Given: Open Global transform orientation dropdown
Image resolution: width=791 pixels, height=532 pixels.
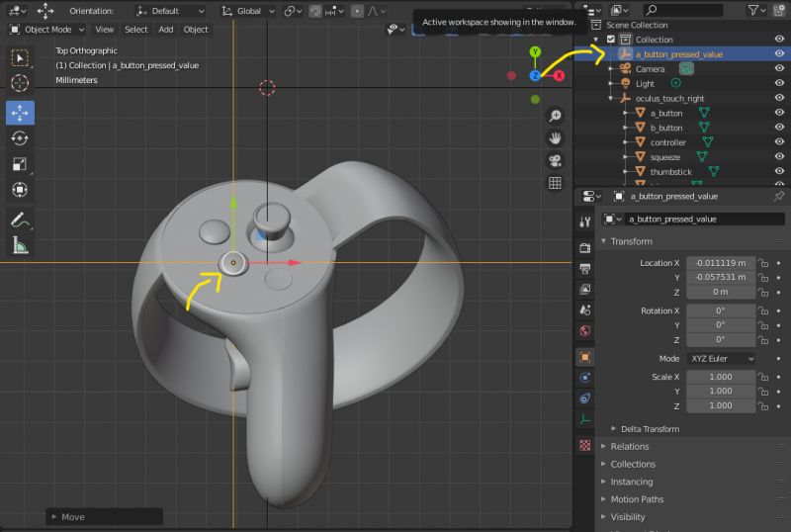Looking at the screenshot, I should coord(248,11).
